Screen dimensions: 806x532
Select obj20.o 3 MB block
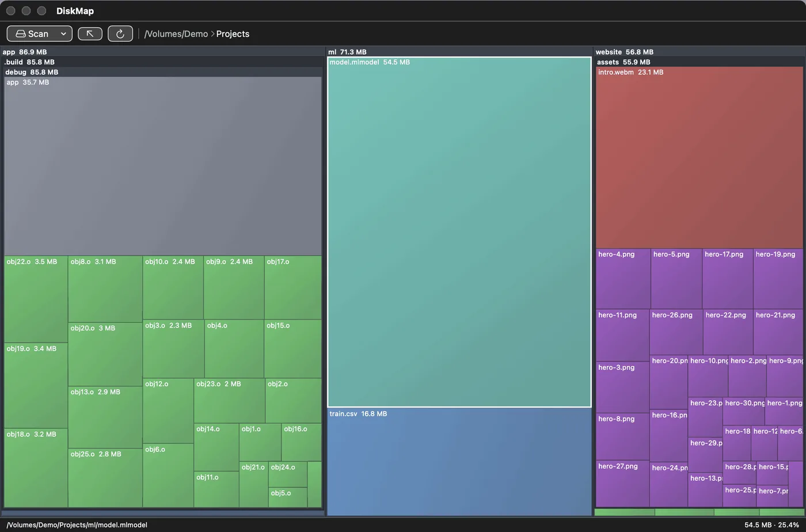105,355
